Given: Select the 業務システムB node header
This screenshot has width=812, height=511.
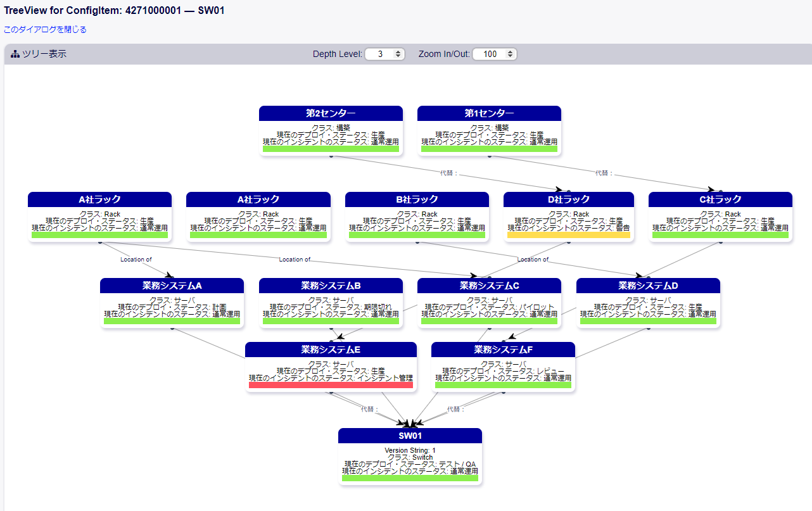Looking at the screenshot, I should click(x=331, y=286).
